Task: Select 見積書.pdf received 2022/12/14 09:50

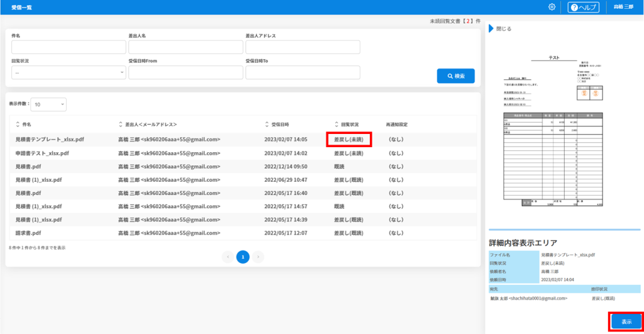Action: pyautogui.click(x=243, y=167)
